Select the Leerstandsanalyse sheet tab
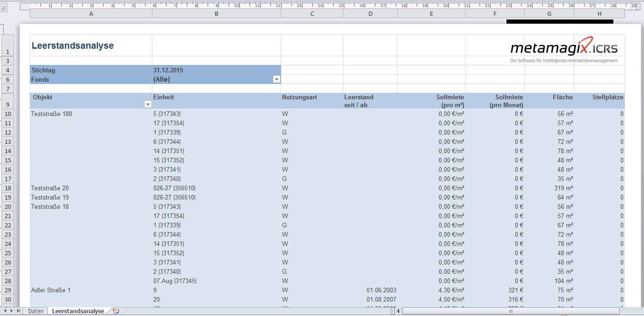The height and width of the screenshot is (316, 644). pos(78,311)
